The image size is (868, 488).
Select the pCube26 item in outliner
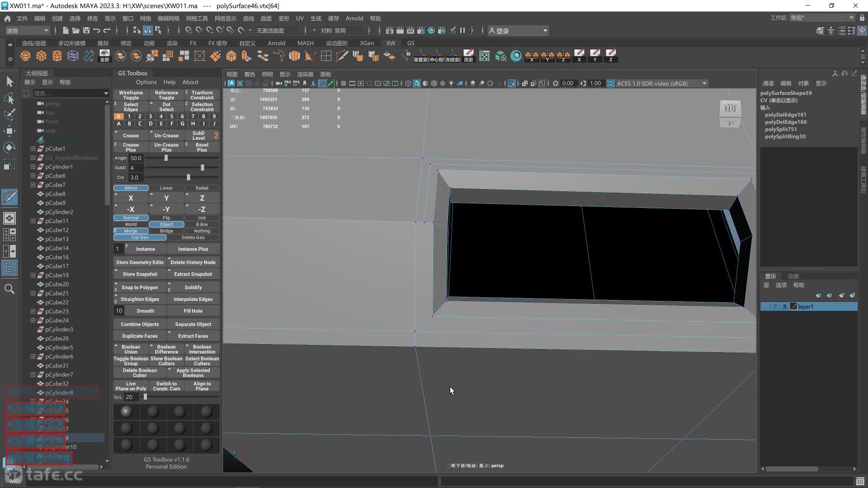[57, 338]
